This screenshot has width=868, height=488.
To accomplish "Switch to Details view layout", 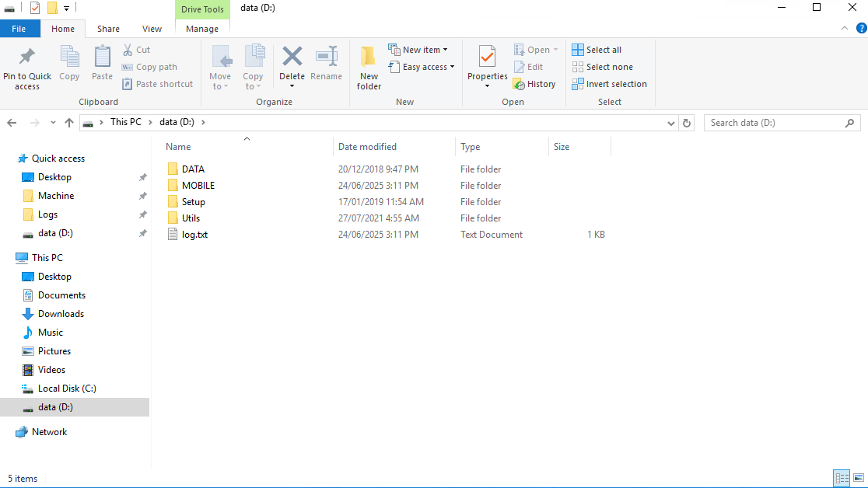I will (841, 478).
